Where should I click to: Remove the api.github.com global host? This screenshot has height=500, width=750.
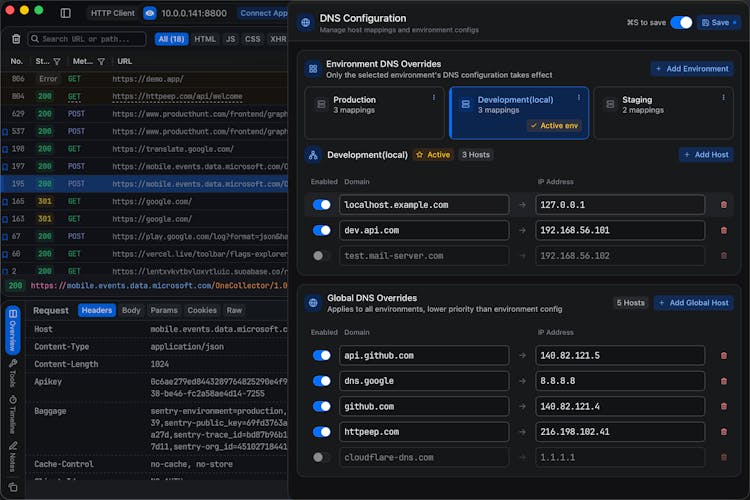pos(724,355)
